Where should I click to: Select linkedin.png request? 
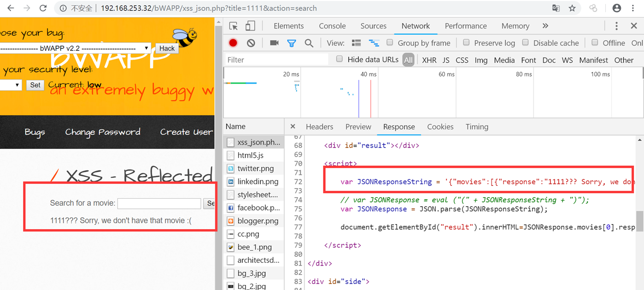254,182
